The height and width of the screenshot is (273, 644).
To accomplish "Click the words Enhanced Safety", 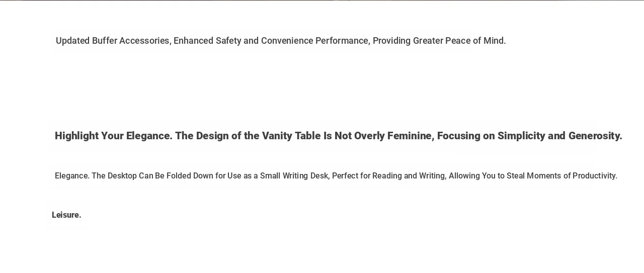I will point(207,41).
